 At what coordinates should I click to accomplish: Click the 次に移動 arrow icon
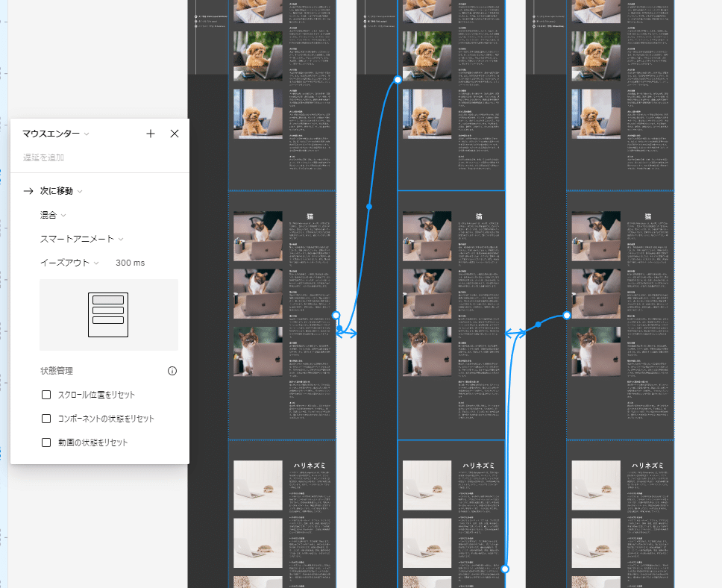coord(28,191)
